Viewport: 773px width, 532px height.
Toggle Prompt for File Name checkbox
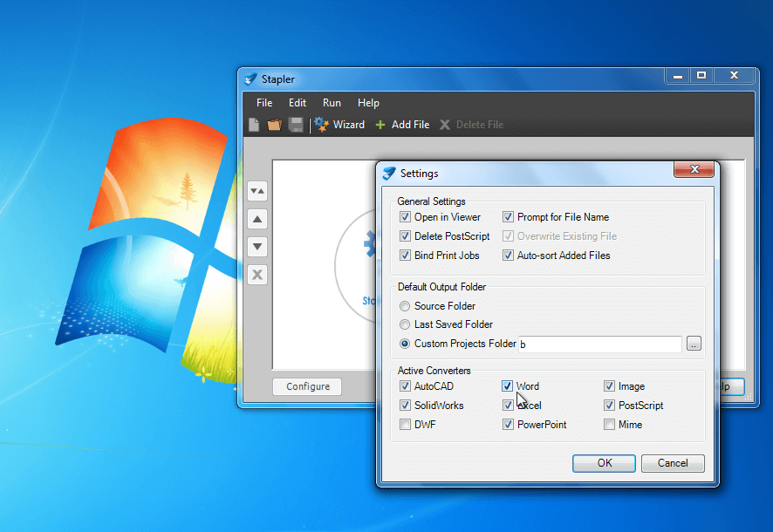[x=508, y=217]
